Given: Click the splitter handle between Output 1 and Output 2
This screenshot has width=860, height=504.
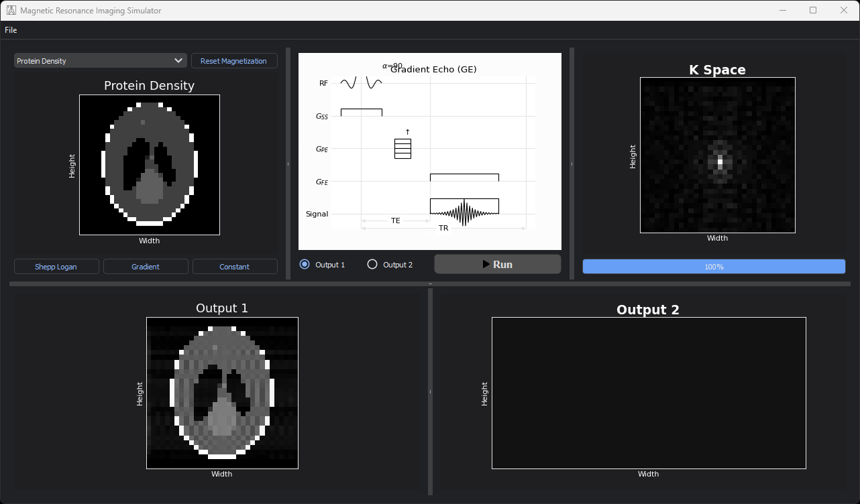Looking at the screenshot, I should click(x=430, y=391).
